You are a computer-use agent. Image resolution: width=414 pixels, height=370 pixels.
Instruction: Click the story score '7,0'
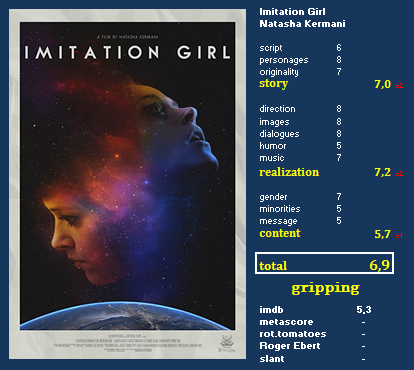[383, 84]
